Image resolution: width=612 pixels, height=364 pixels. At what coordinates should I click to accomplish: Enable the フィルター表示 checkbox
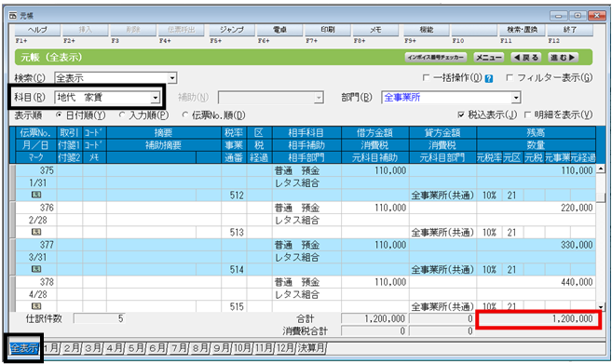(510, 77)
